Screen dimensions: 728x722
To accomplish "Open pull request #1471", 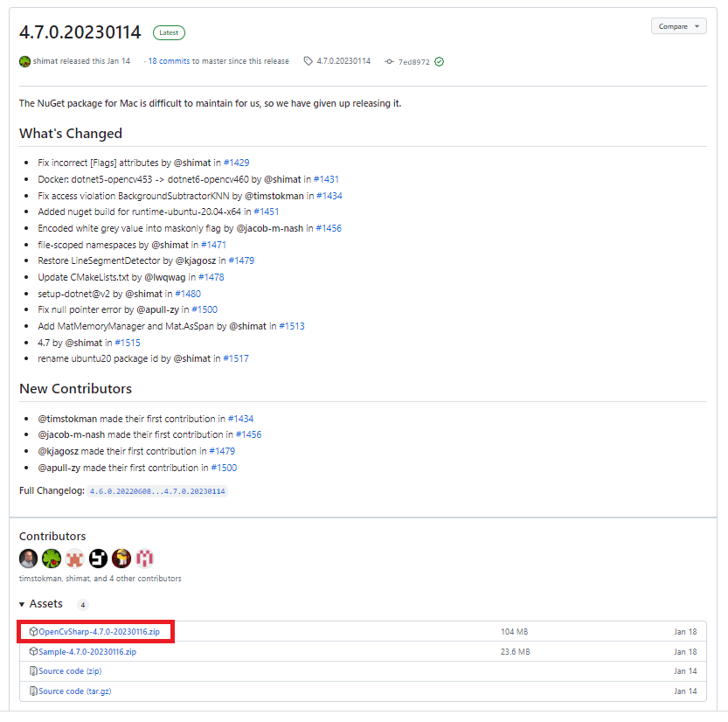I will click(x=213, y=245).
